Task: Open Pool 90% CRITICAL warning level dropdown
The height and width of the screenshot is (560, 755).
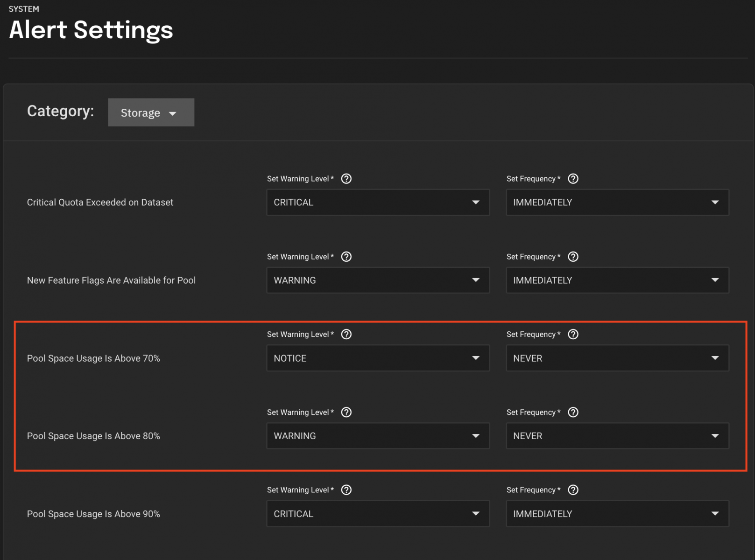Action: click(378, 514)
